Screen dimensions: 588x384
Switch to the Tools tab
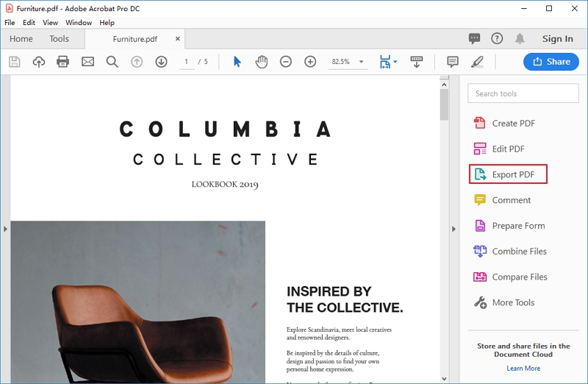[x=60, y=39]
